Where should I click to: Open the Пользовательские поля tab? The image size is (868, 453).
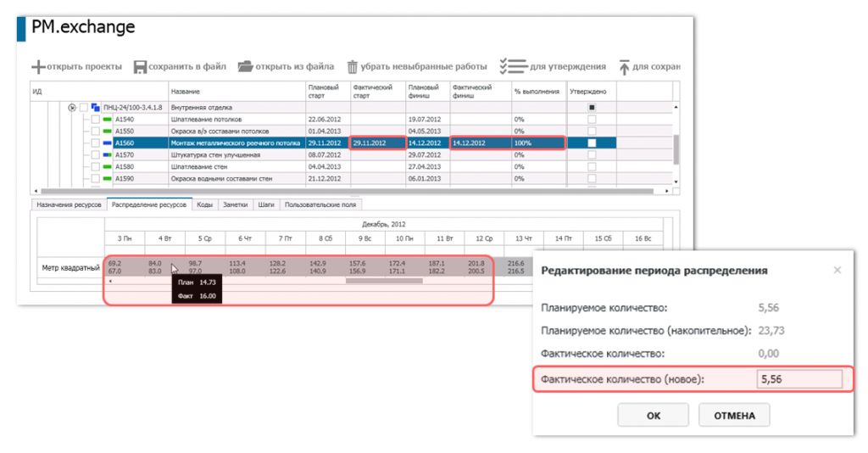[320, 205]
